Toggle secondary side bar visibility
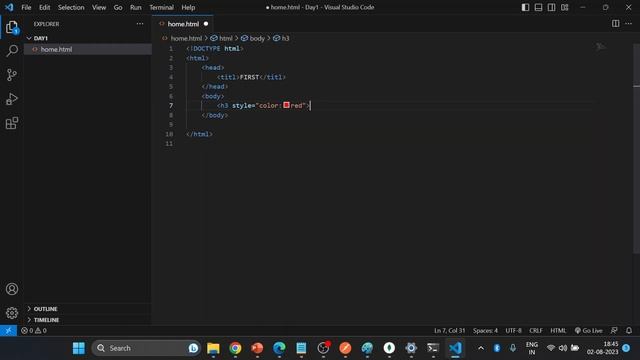 pos(551,7)
